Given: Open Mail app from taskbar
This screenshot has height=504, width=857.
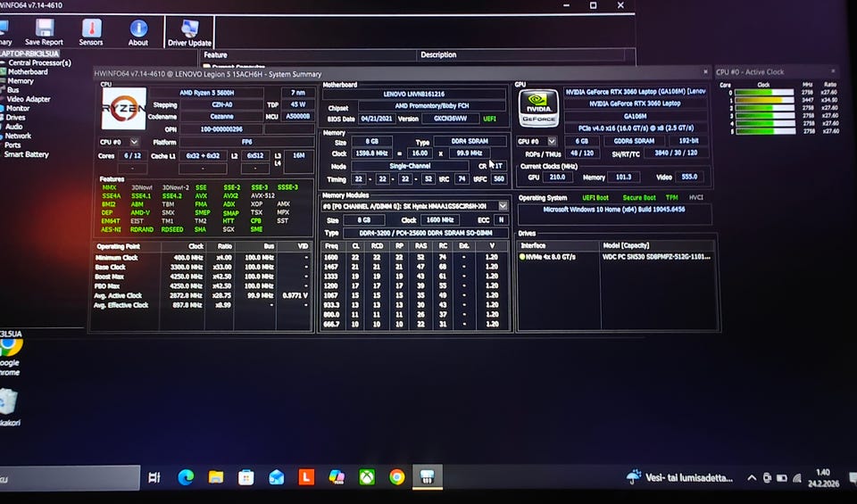Looking at the screenshot, I should 277,477.
